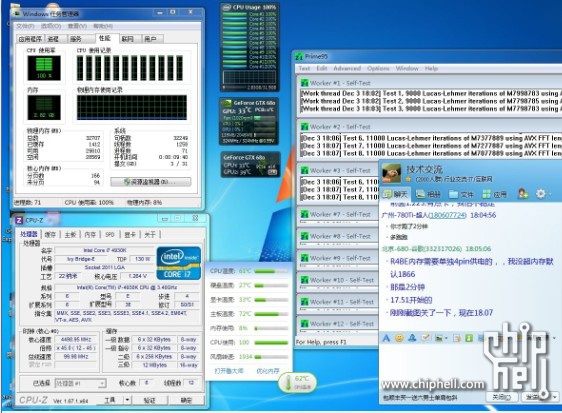Click 资源监视器 button in Task Manager
Screen dimensions: 562x413
[151, 182]
